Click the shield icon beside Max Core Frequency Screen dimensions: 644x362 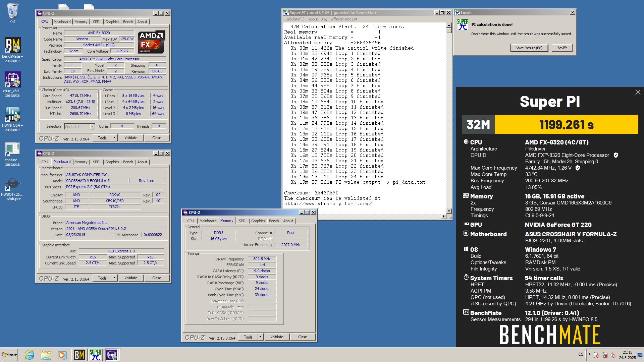pyautogui.click(x=578, y=168)
